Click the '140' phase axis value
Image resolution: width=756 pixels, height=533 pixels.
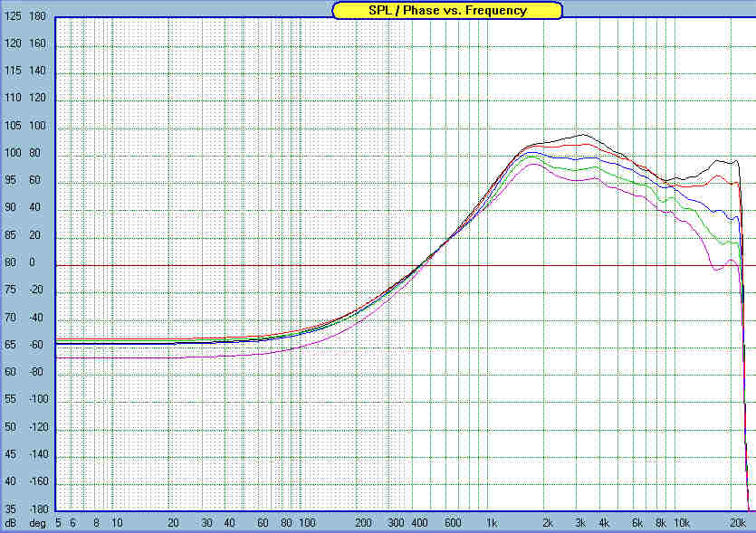point(38,71)
